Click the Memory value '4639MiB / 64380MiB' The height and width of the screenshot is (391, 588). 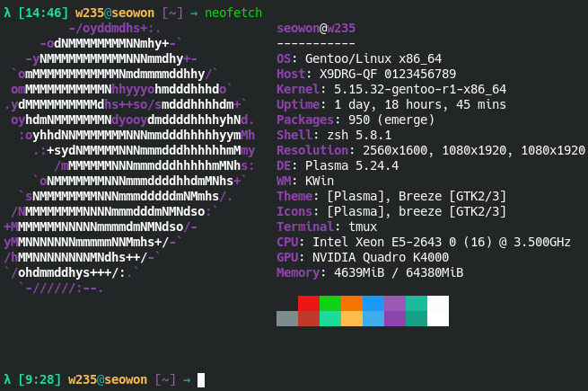(x=399, y=272)
